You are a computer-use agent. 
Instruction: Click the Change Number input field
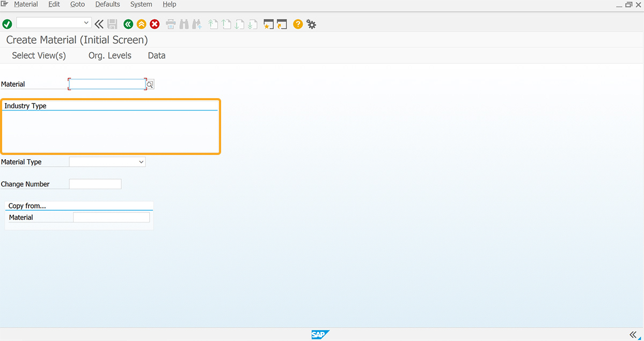(x=96, y=184)
